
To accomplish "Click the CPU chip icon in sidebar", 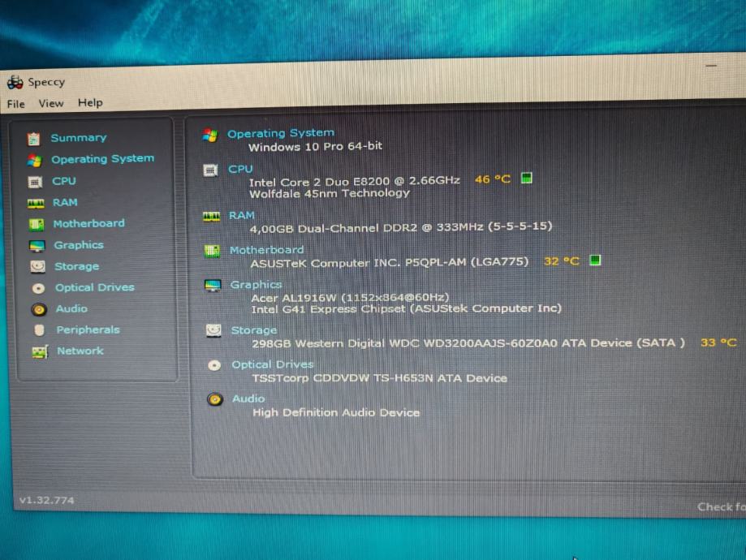I will point(35,182).
